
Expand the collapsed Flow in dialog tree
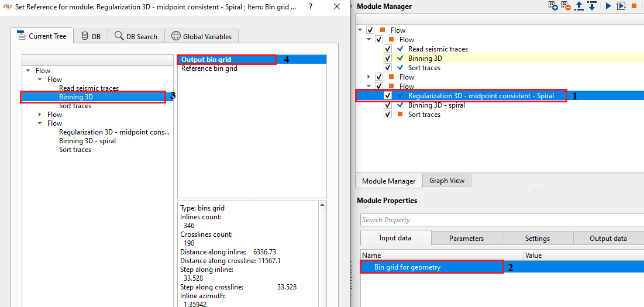(40, 115)
